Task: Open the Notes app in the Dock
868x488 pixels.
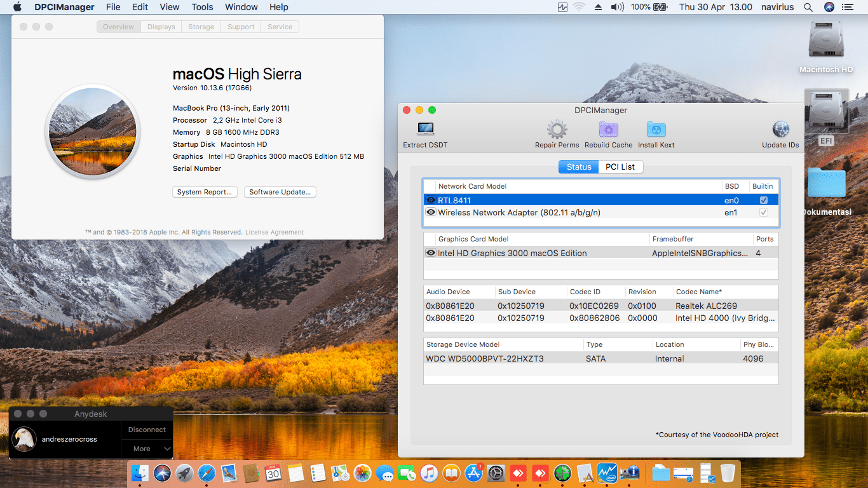Action: (x=295, y=473)
